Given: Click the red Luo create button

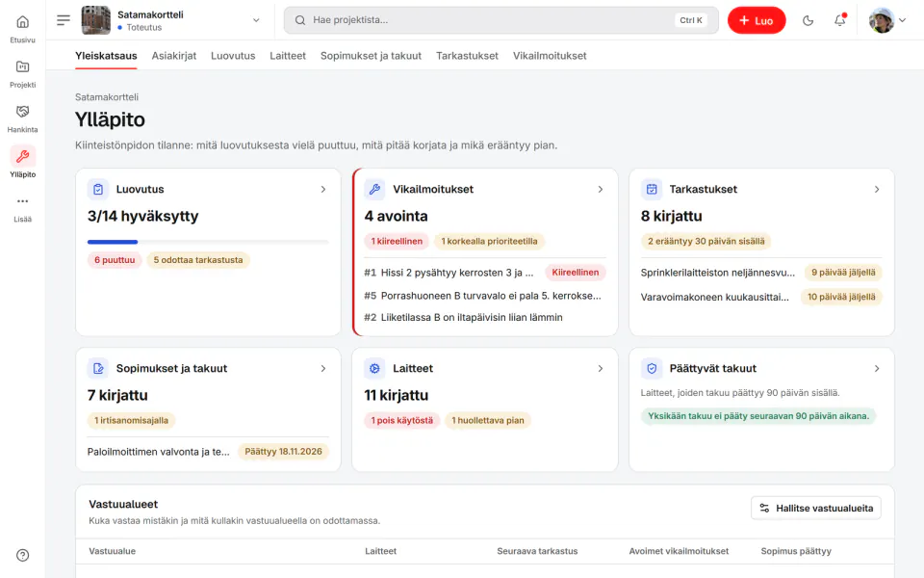Looking at the screenshot, I should click(x=757, y=20).
